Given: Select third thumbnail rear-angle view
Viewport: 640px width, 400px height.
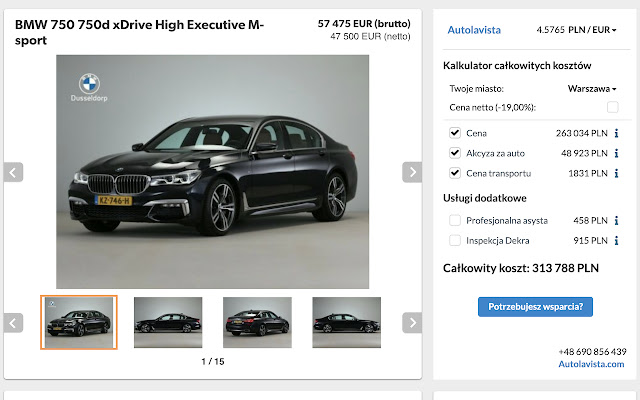Looking at the screenshot, I should (257, 322).
